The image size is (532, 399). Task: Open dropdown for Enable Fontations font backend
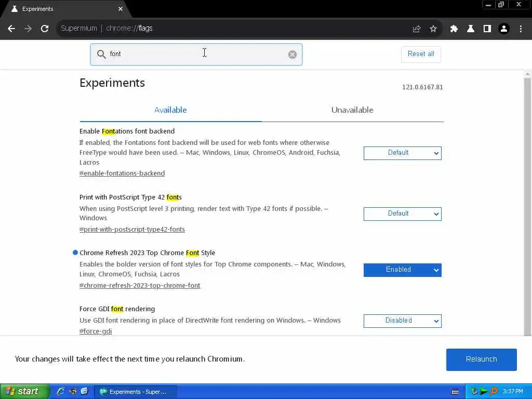pos(403,153)
